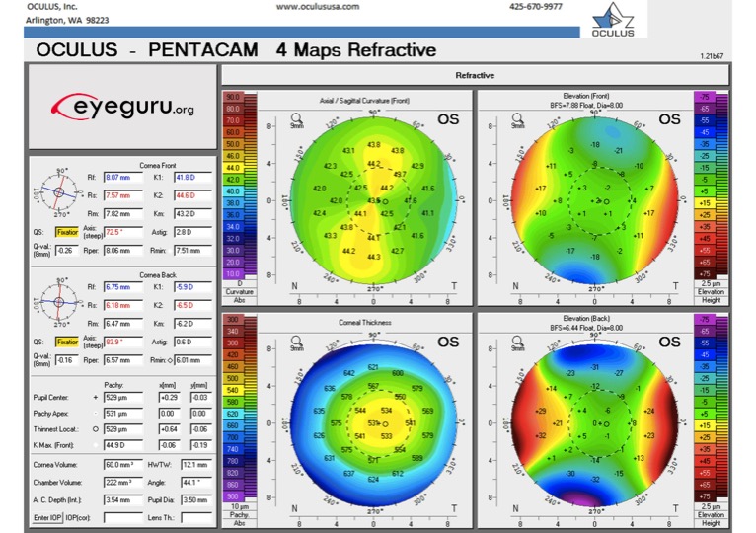The height and width of the screenshot is (533, 756).
Task: Click Cornea Front K1 value 41.8 D
Action: [x=192, y=177]
